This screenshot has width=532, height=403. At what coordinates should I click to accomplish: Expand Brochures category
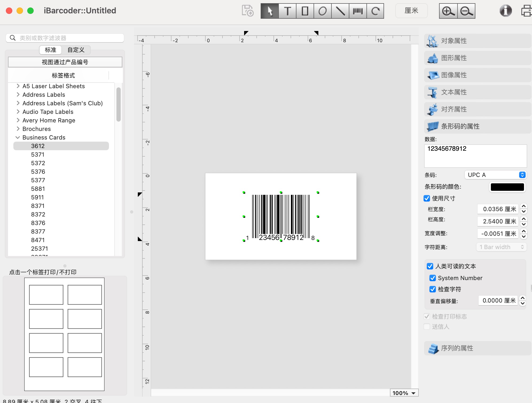pyautogui.click(x=18, y=129)
